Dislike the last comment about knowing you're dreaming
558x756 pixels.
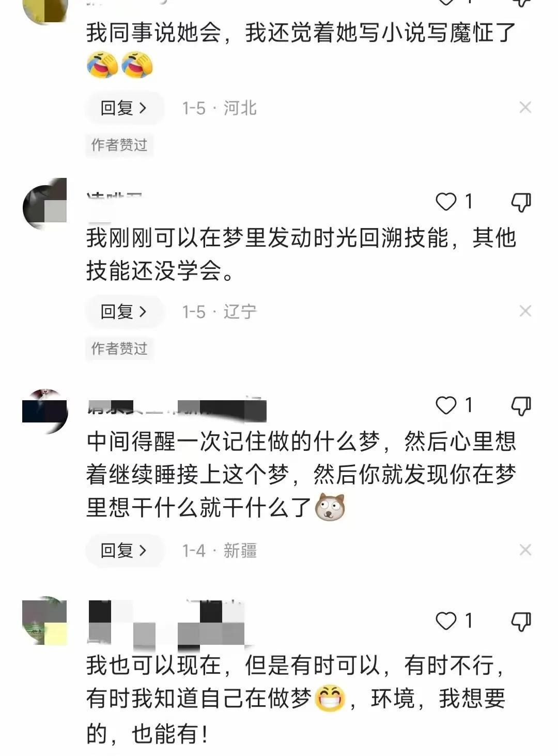point(521,621)
